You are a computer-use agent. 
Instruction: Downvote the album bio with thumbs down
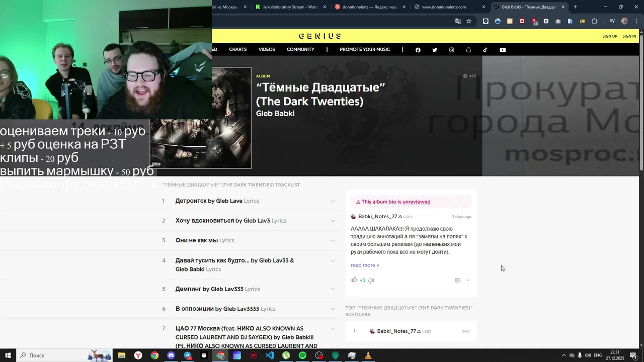click(x=371, y=281)
